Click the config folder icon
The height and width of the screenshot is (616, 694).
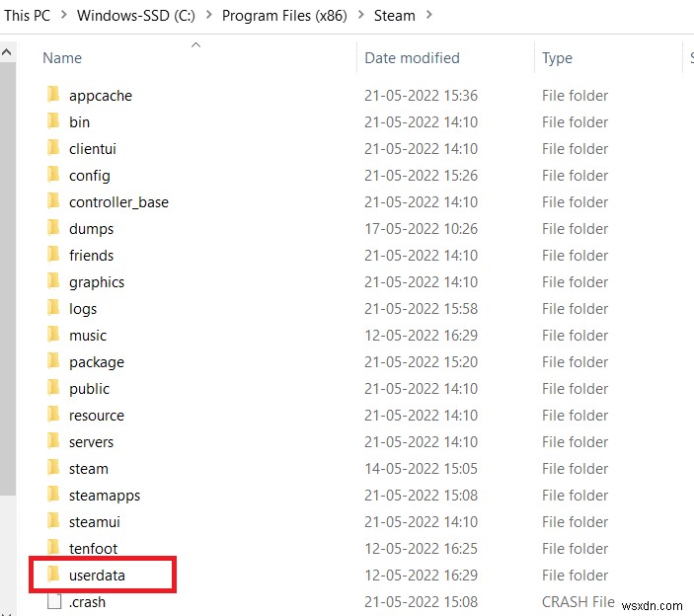(x=53, y=175)
